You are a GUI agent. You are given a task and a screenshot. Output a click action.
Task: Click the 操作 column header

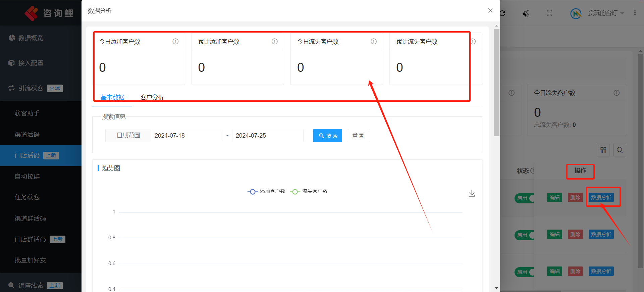[580, 171]
